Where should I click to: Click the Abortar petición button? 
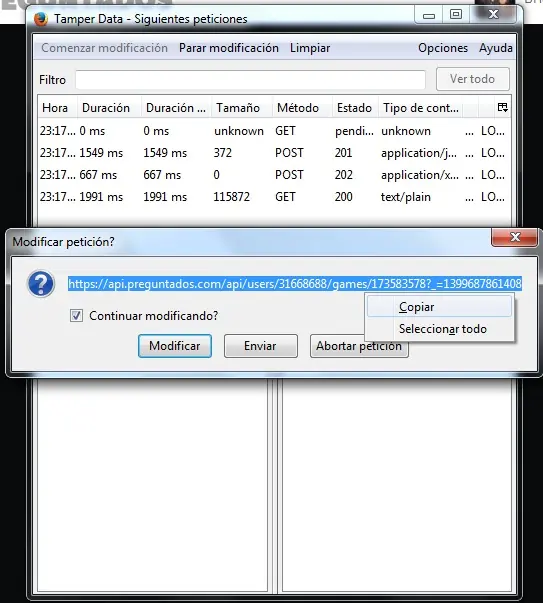(359, 346)
